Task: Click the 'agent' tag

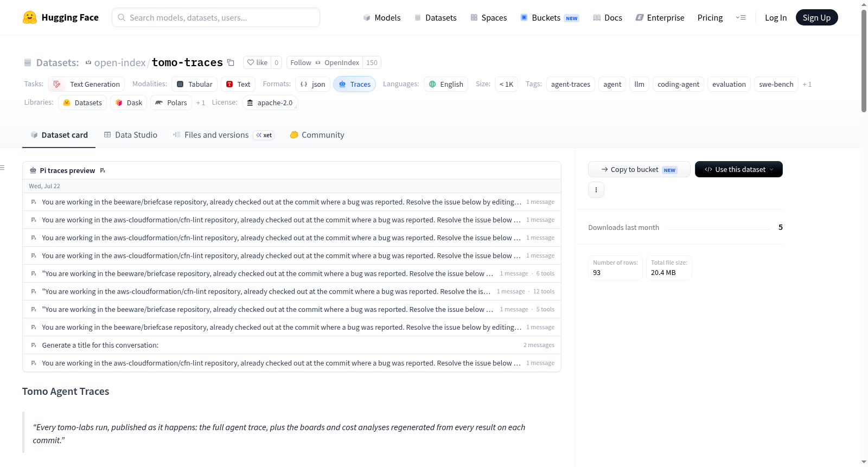Action: 612,84
